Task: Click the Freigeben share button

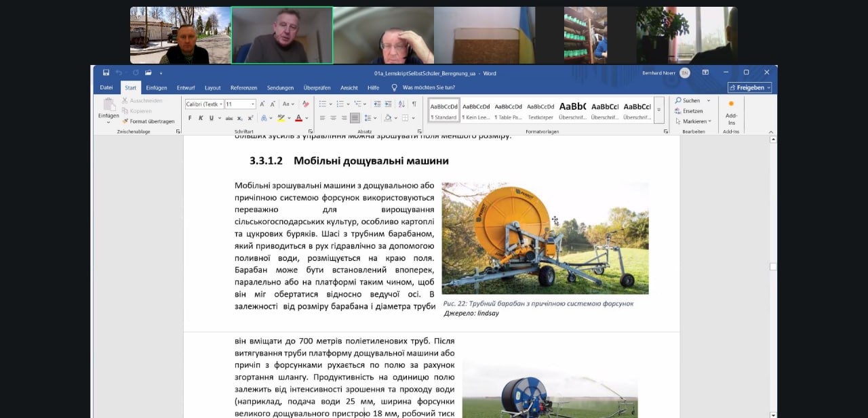Action: (749, 87)
